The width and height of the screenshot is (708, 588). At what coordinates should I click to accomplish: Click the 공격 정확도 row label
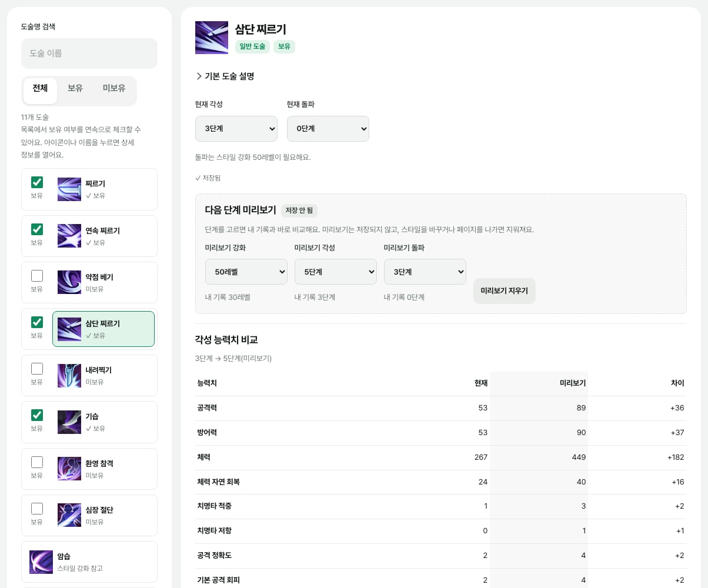[215, 556]
